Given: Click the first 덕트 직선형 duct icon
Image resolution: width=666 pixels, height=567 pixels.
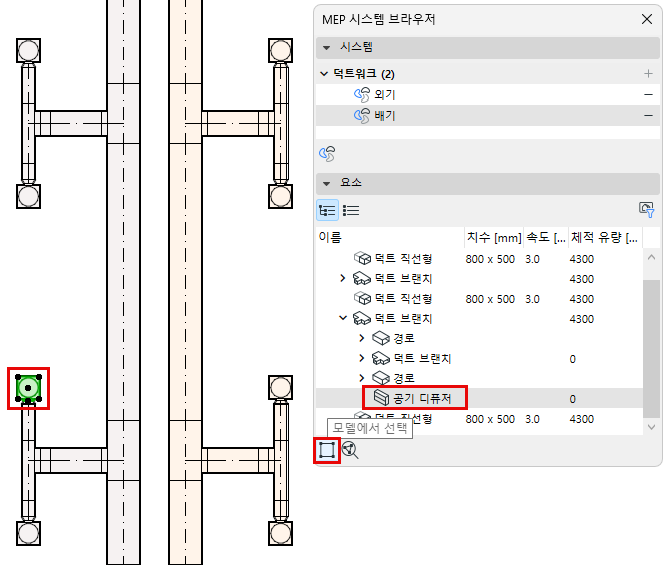Looking at the screenshot, I should point(362,258).
